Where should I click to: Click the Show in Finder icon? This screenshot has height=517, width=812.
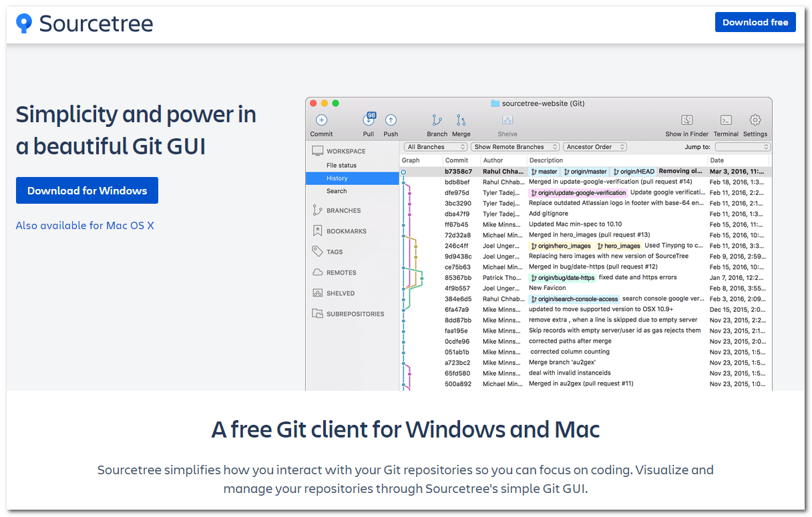[686, 120]
